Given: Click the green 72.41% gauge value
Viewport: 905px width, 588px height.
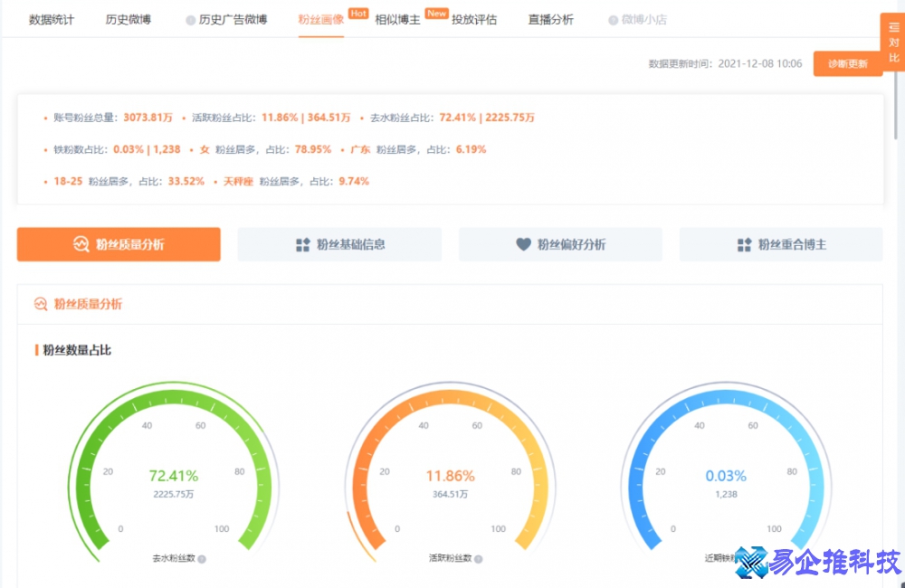Looking at the screenshot, I should [x=174, y=476].
